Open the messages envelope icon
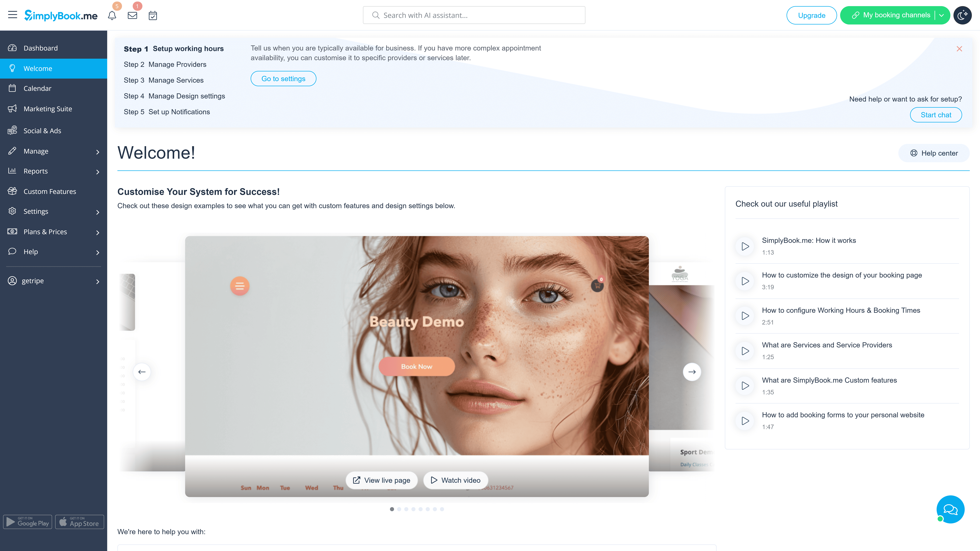This screenshot has height=551, width=980. click(132, 16)
